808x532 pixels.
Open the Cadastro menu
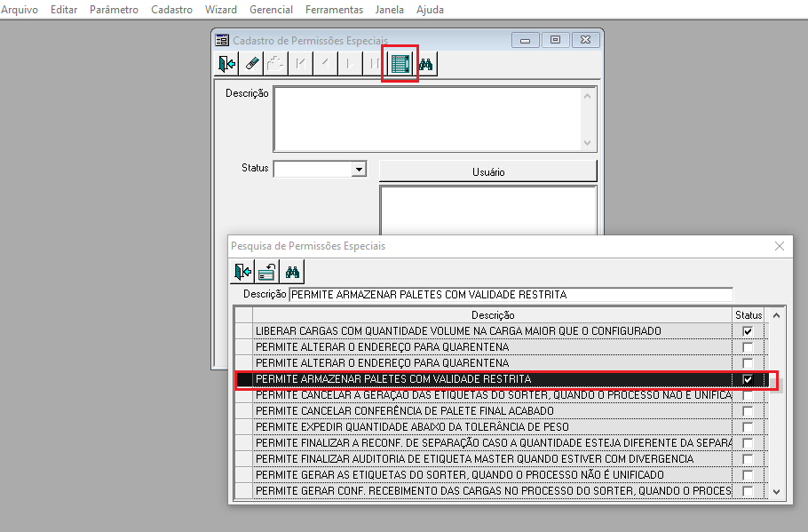171,10
